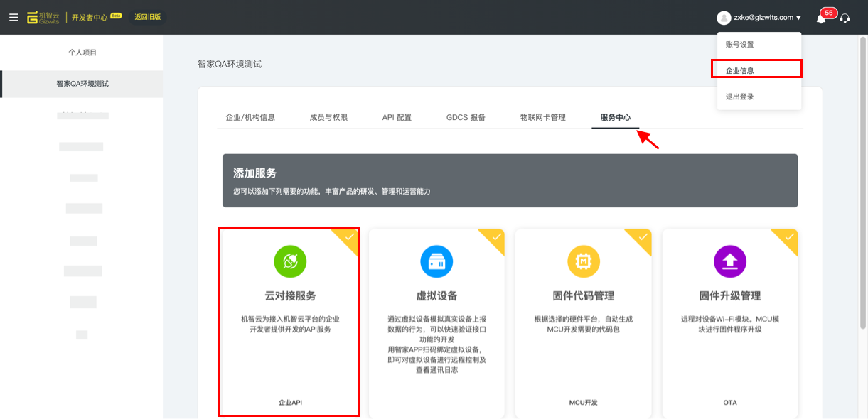Open 开发者中心 header link

coord(90,18)
